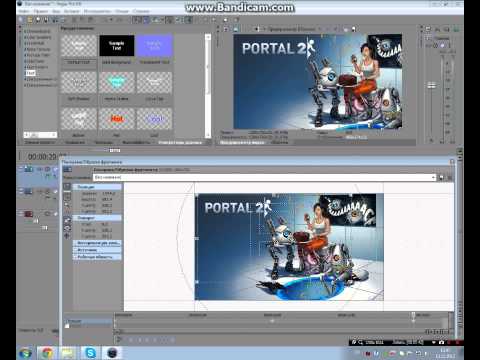This screenshot has height=360, width=480.
Task: Select the first video track header icon
Action: (x=28, y=169)
